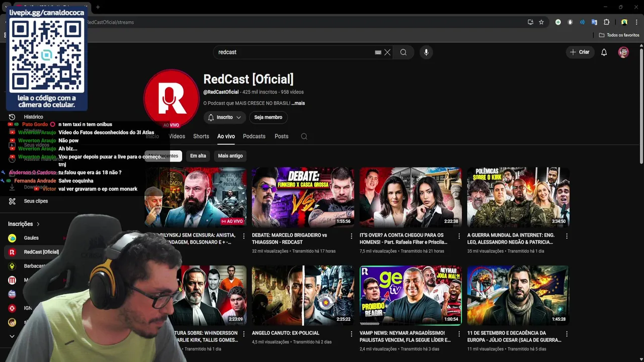Expand the Inscrições section chevron

[38, 224]
